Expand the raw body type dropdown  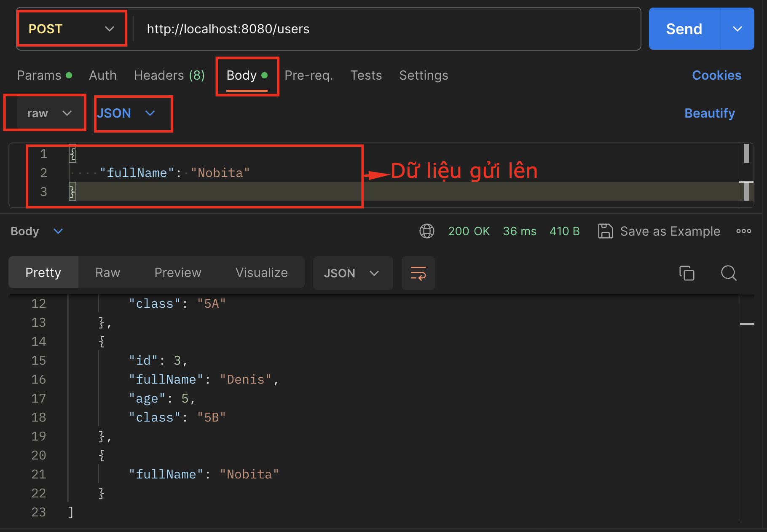point(49,113)
